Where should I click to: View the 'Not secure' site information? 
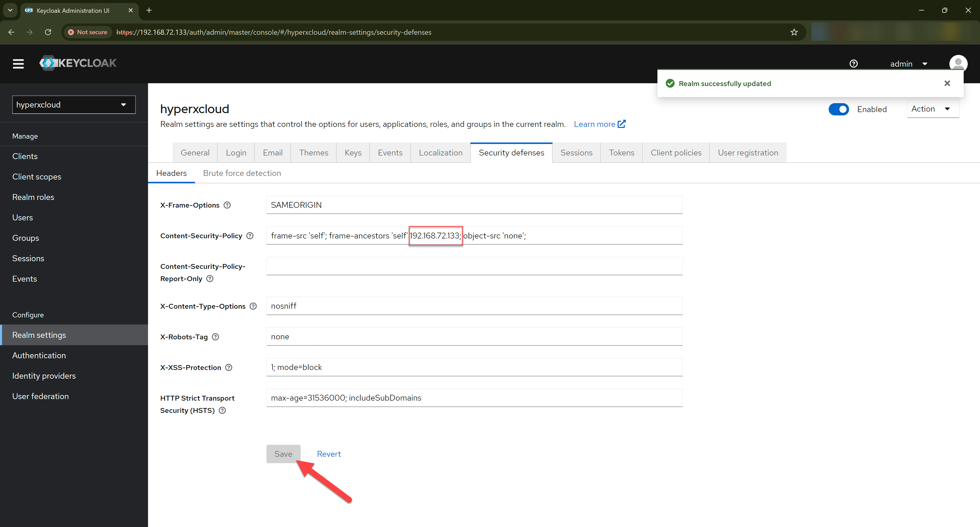[88, 32]
